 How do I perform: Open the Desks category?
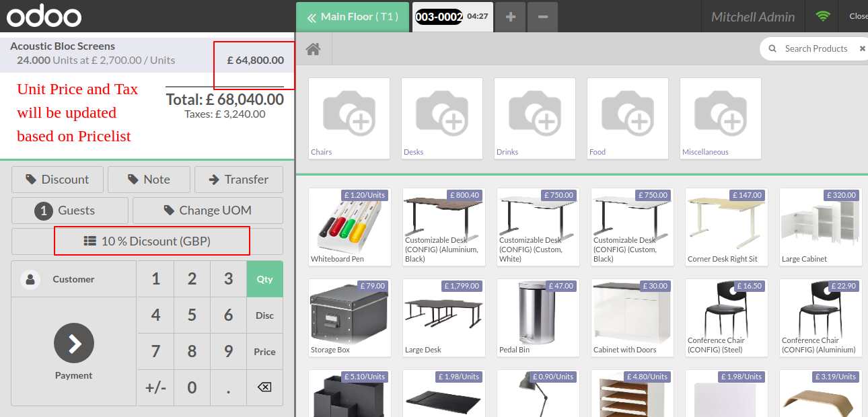(442, 118)
